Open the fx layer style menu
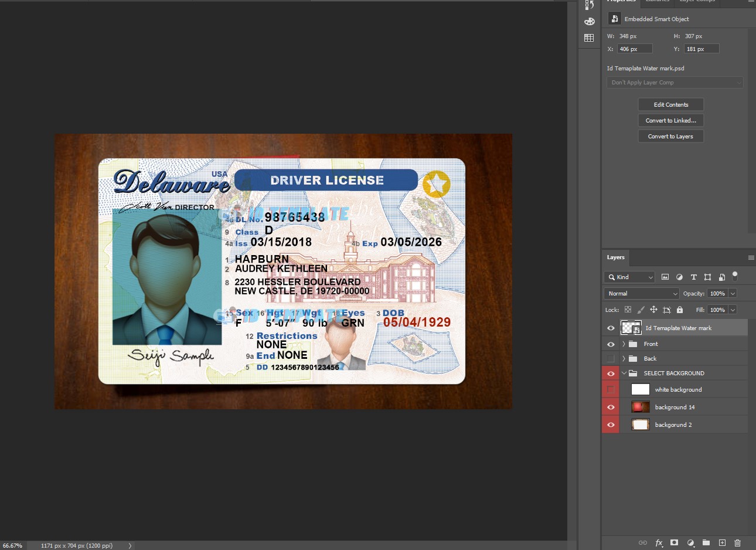Image resolution: width=756 pixels, height=550 pixels. (659, 543)
